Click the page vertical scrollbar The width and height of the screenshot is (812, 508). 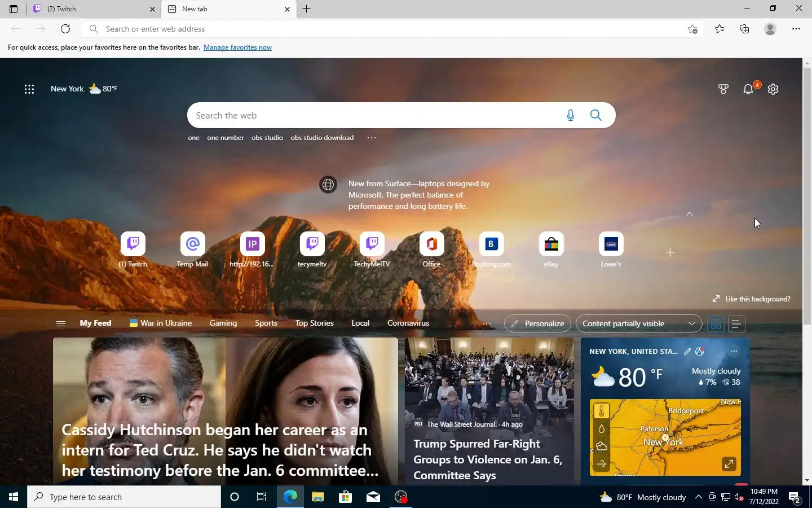point(807,196)
